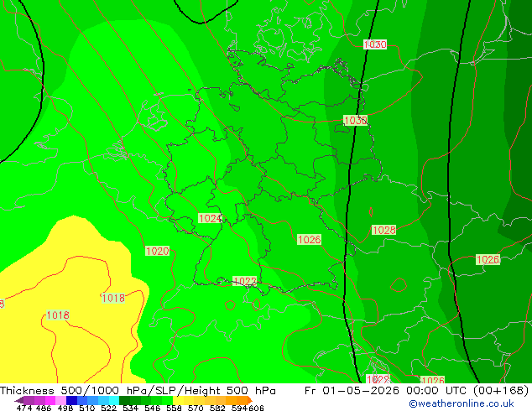Pick the darkest green legend swatch
The width and height of the screenshot is (532, 411).
tap(124, 400)
